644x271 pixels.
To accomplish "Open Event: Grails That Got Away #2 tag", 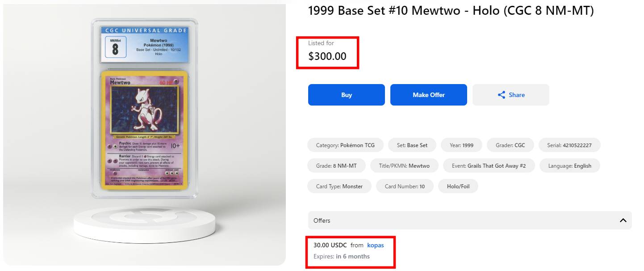I will 489,166.
